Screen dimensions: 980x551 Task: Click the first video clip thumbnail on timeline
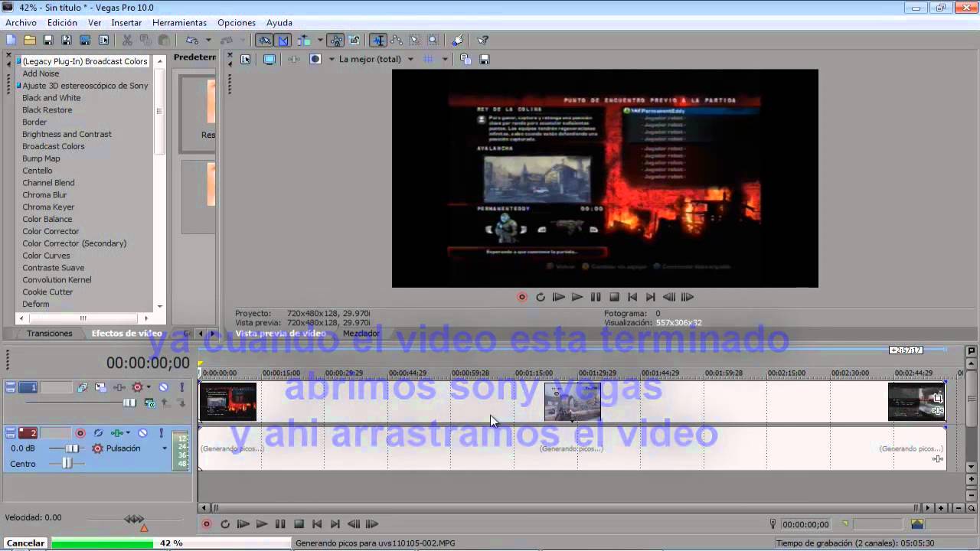(228, 403)
